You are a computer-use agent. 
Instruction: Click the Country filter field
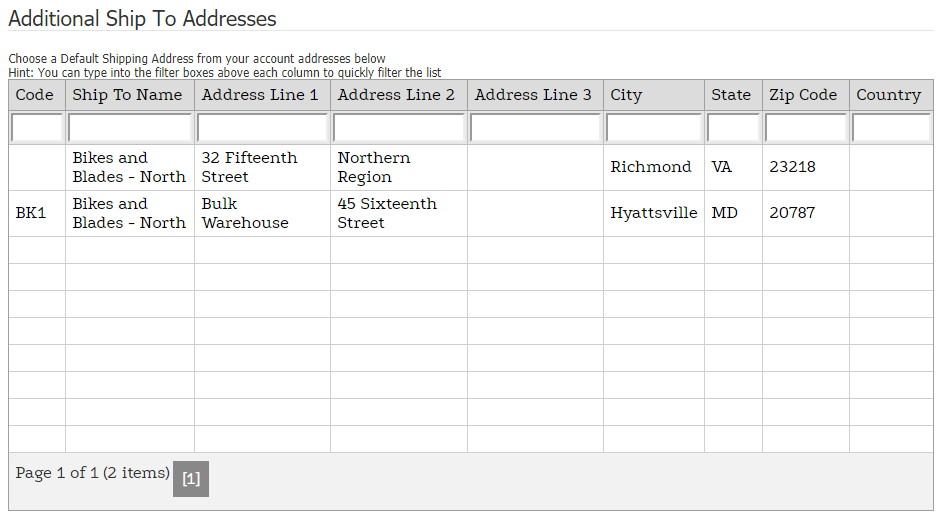890,128
